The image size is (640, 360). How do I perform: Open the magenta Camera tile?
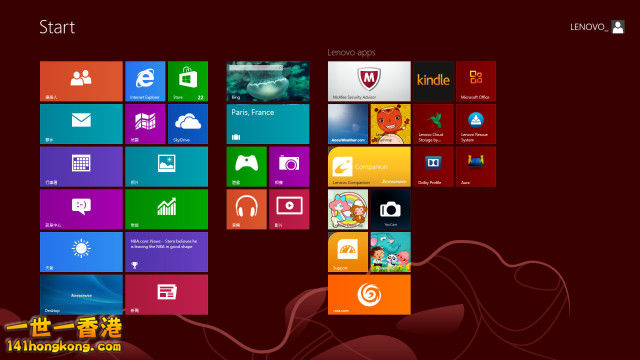tap(289, 167)
